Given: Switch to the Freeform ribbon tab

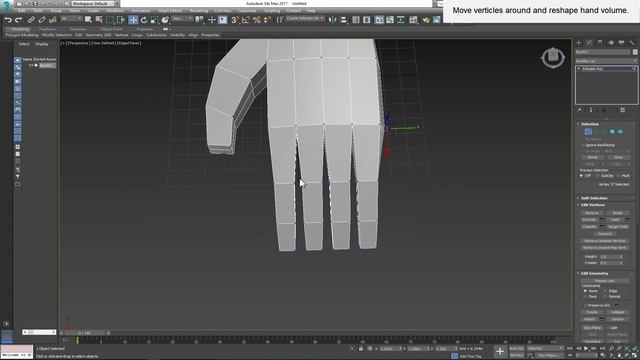Looking at the screenshot, I should (47, 29).
